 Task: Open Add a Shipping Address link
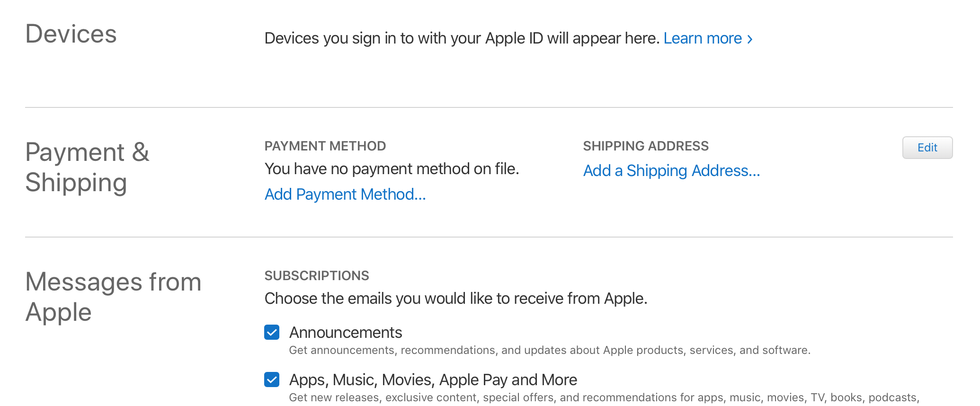pyautogui.click(x=671, y=171)
